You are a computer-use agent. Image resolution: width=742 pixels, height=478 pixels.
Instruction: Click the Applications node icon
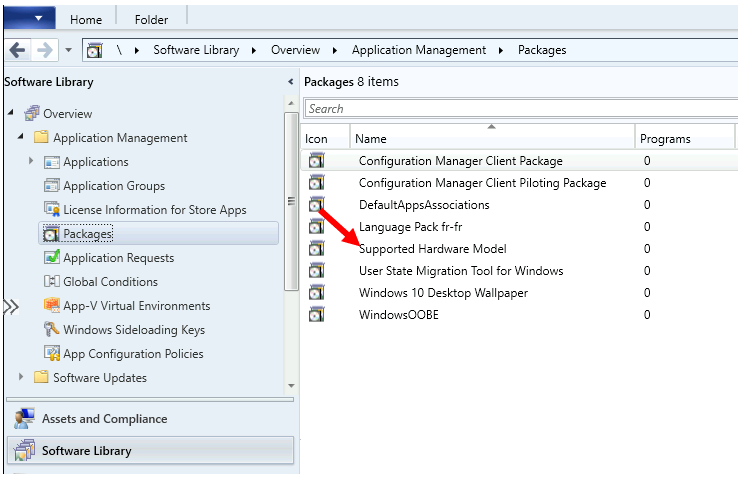point(52,162)
